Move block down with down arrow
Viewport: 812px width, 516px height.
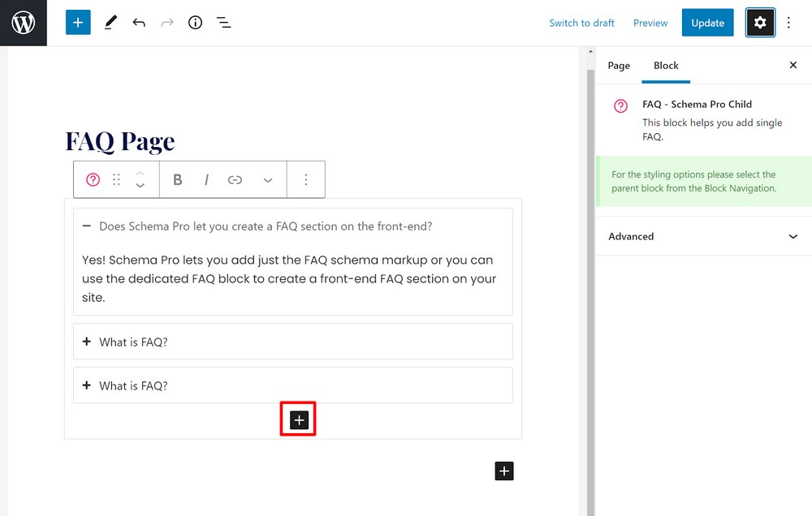140,185
